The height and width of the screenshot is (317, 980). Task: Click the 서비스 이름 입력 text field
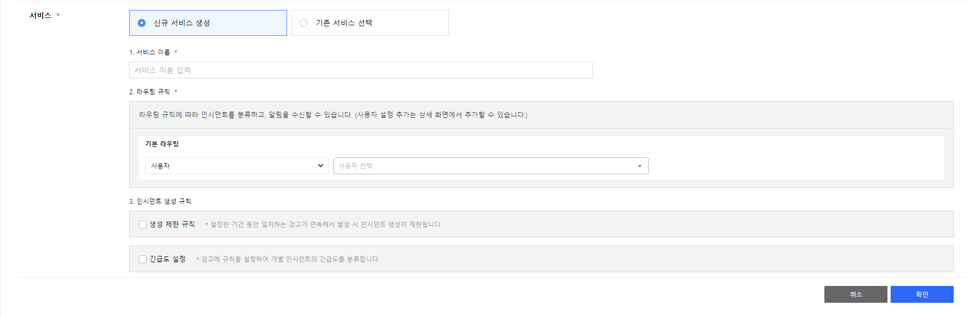pyautogui.click(x=361, y=70)
